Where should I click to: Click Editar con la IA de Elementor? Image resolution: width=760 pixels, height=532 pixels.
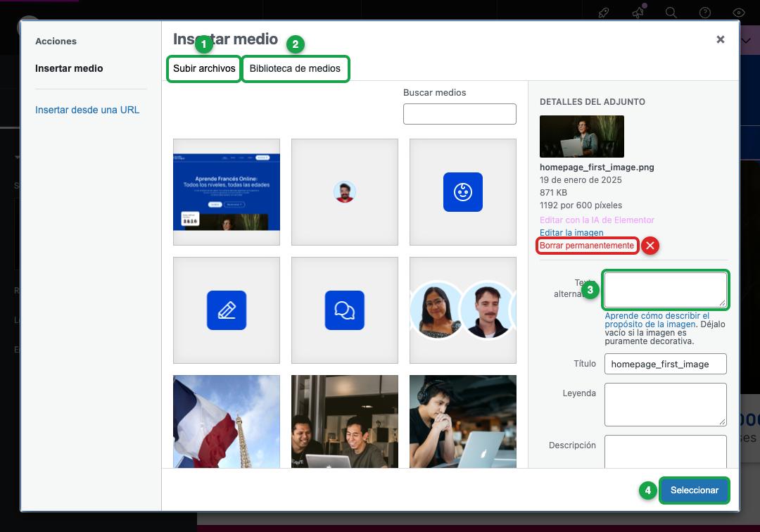tap(597, 220)
